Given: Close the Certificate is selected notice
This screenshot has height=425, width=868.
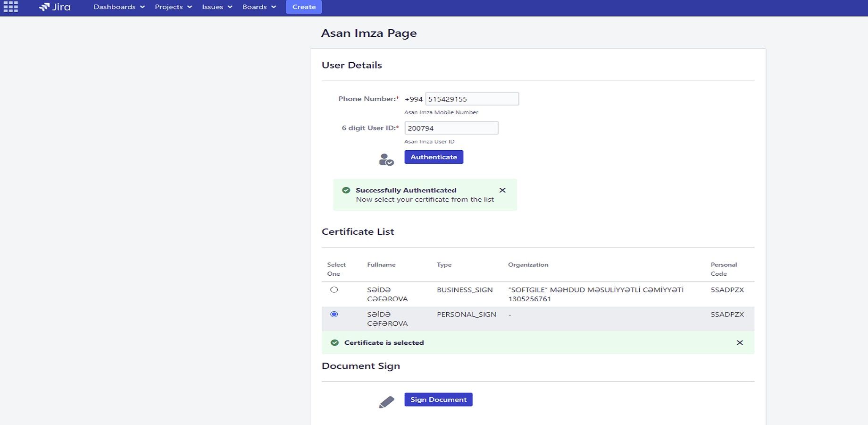Looking at the screenshot, I should coord(740,343).
